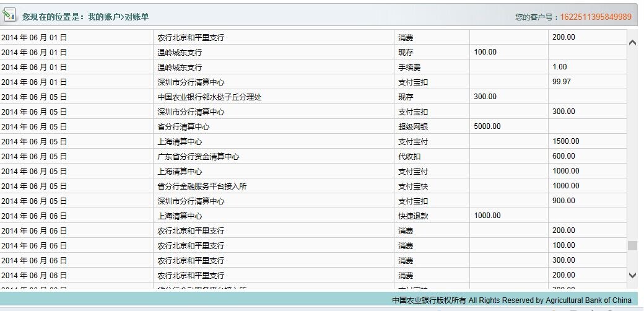This screenshot has width=644, height=311.
Task: Click 广东省分行资金清算中心 cell
Action: pyautogui.click(x=198, y=156)
